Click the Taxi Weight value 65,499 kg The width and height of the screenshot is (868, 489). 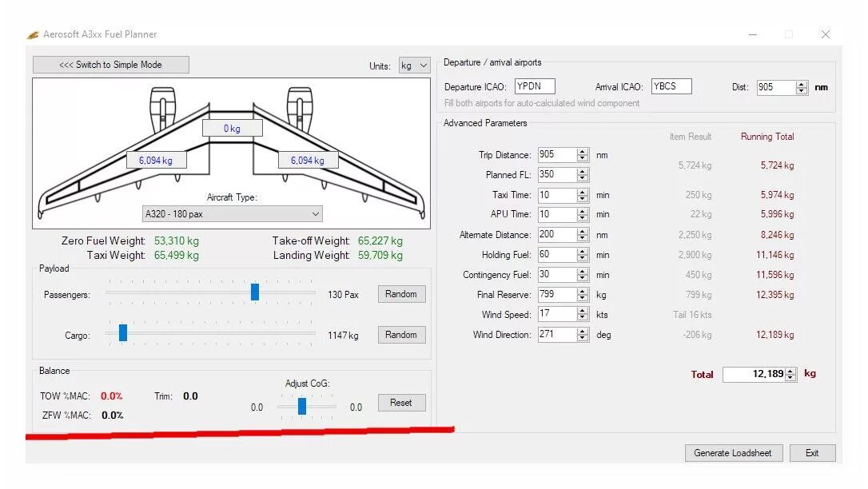176,255
